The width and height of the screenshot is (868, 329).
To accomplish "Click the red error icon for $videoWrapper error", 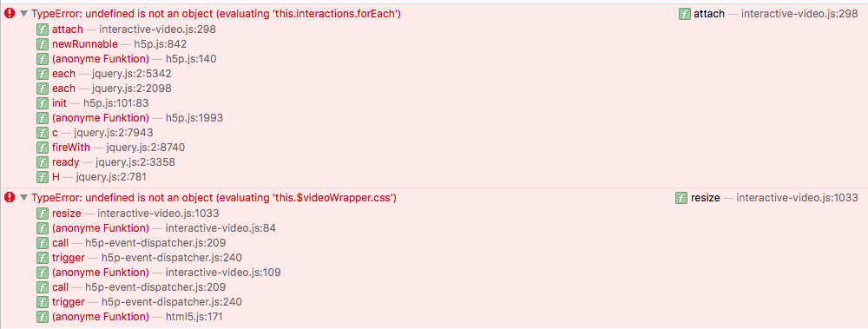I will (10, 197).
